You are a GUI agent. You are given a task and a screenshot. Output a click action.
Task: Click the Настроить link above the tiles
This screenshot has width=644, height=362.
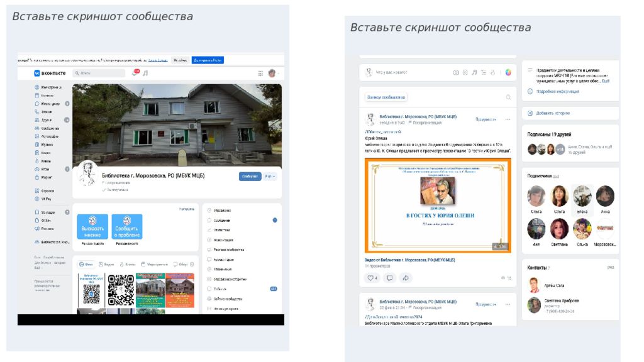(186, 209)
